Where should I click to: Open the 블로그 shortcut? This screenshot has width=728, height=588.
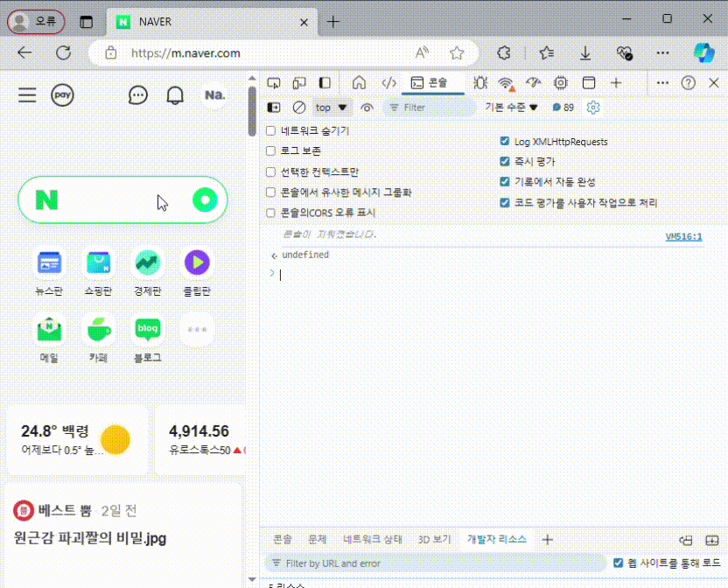tap(148, 339)
